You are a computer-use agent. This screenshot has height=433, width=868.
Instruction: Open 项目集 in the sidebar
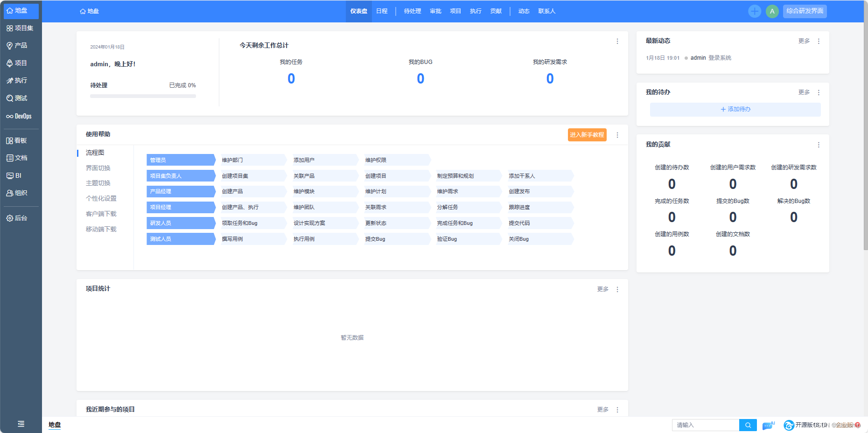[21, 28]
